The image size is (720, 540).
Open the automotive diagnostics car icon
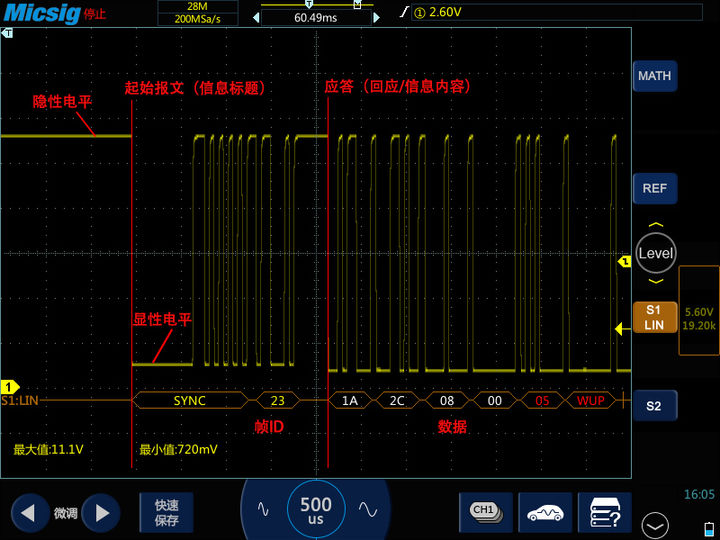click(545, 512)
